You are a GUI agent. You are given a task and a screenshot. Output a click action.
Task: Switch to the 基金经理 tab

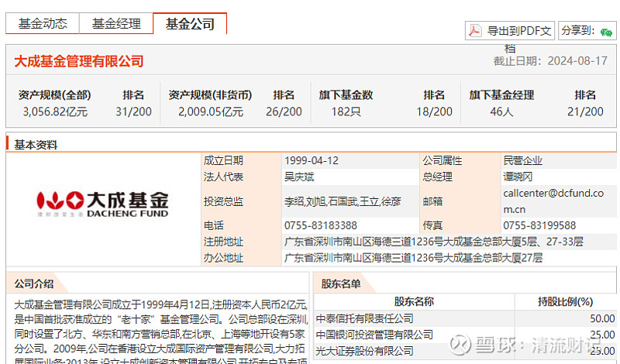click(116, 24)
